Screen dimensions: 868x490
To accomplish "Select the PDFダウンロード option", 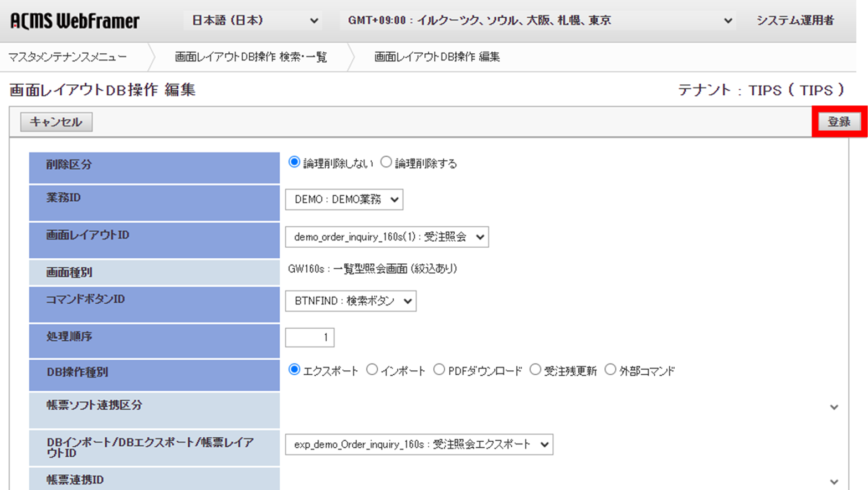I will [439, 369].
